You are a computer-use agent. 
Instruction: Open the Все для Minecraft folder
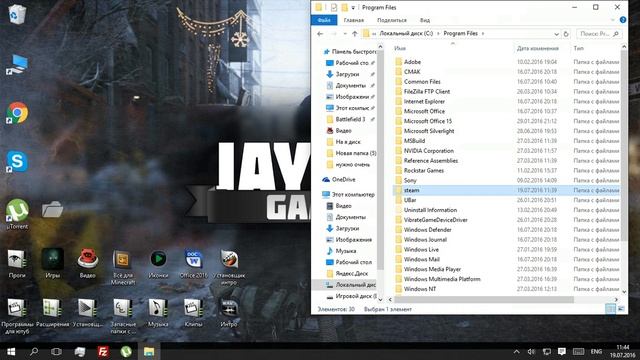tap(123, 266)
